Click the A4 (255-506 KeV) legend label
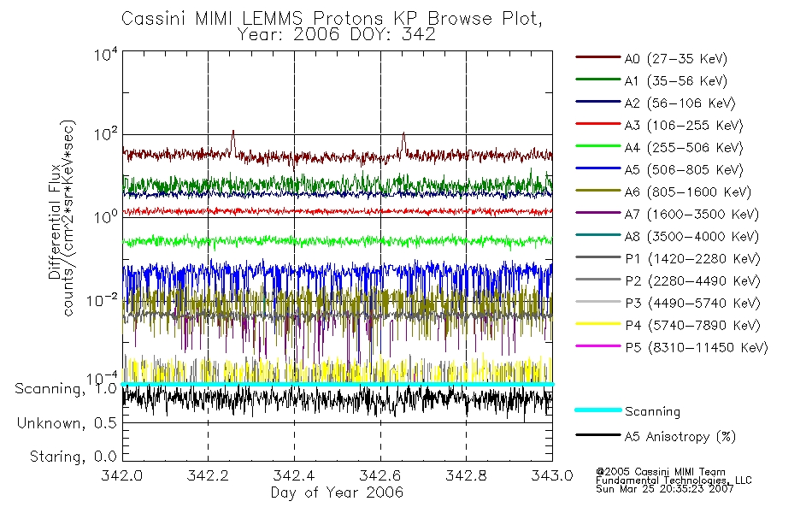The width and height of the screenshot is (812, 513). (684, 148)
